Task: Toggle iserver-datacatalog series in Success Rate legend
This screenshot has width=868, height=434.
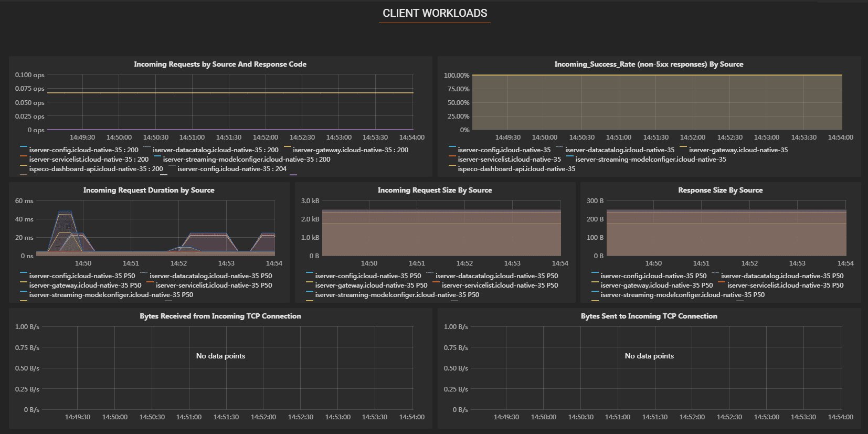Action: point(619,150)
